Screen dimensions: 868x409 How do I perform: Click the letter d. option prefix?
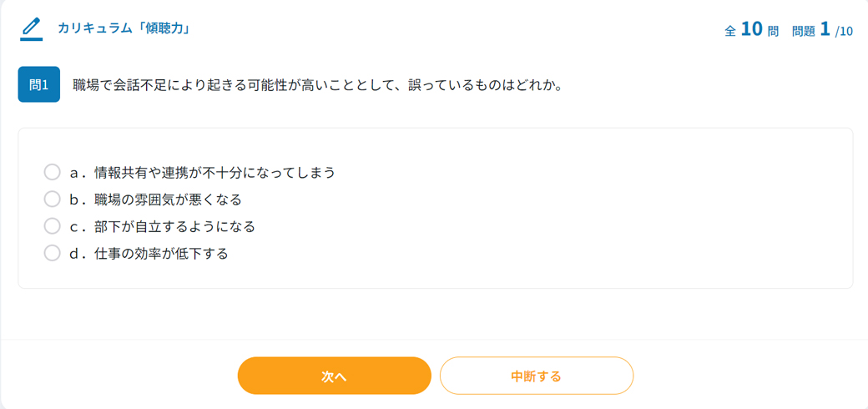(78, 254)
